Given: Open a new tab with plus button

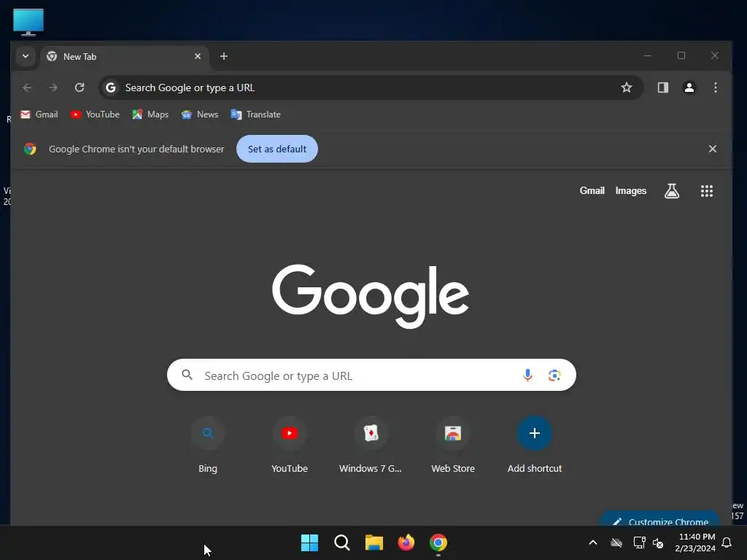Looking at the screenshot, I should tap(223, 56).
